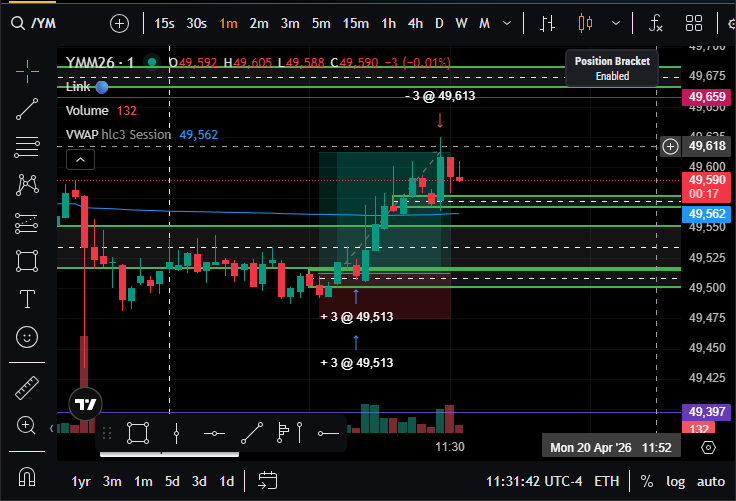Toggle the Link dot
This screenshot has height=501, width=736.
101,87
